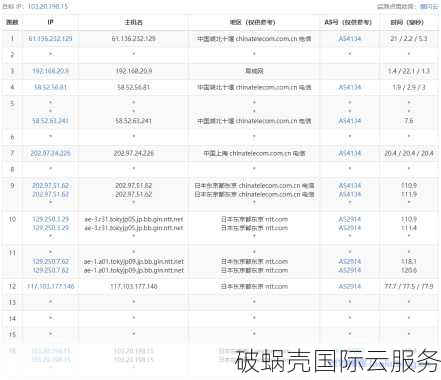Select the 局域网 region cell in hop 3
This screenshot has height=380, width=441.
(254, 71)
